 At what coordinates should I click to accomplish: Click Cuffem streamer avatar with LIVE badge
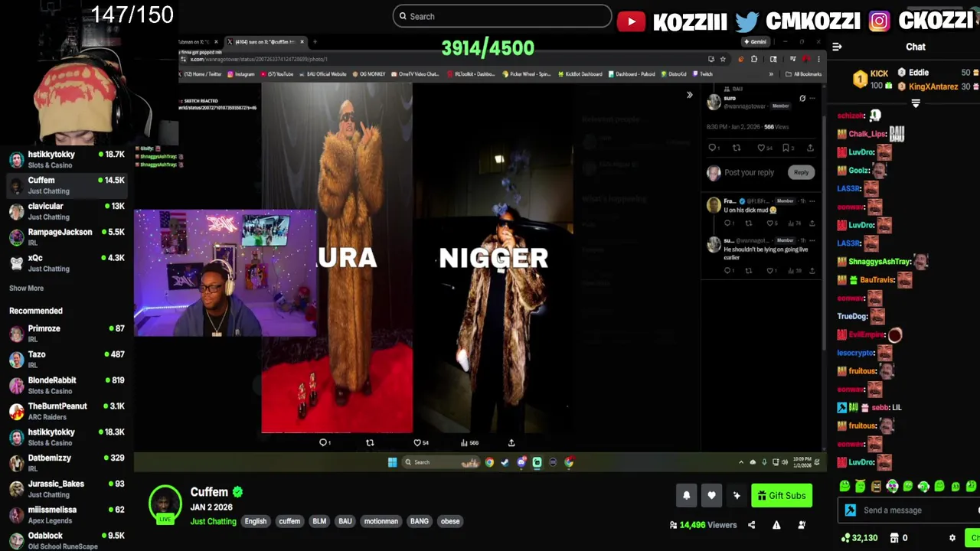coord(165,504)
